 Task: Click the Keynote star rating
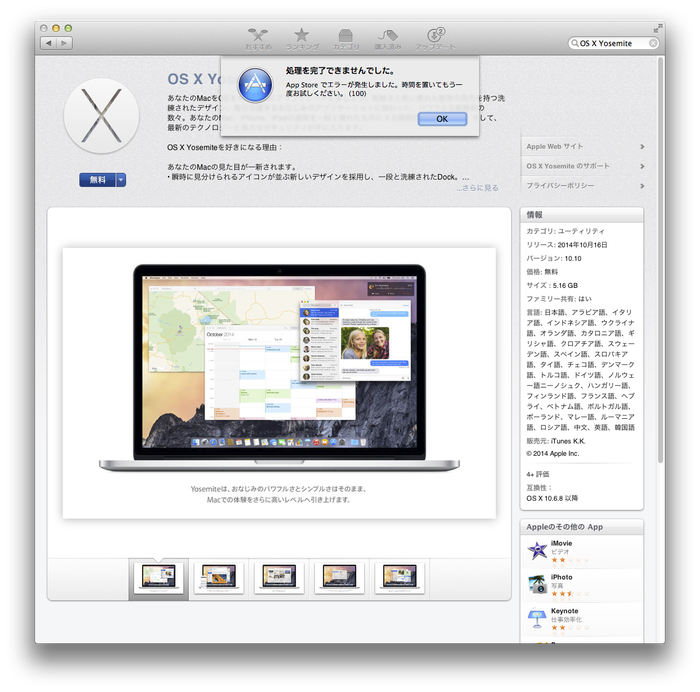570,628
